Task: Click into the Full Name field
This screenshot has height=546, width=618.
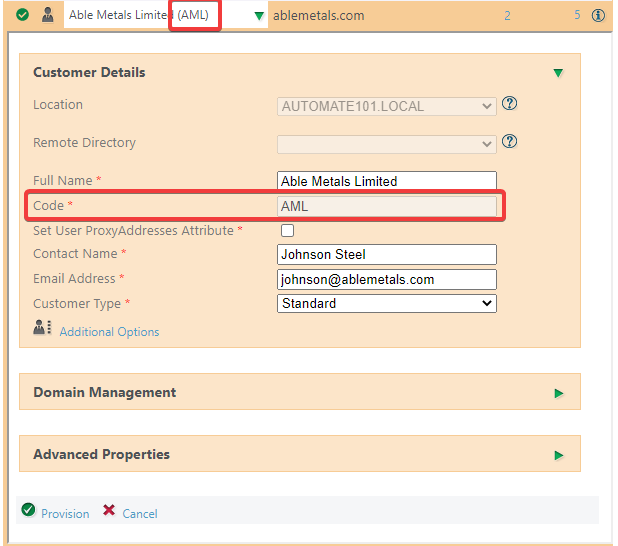Action: tap(386, 181)
